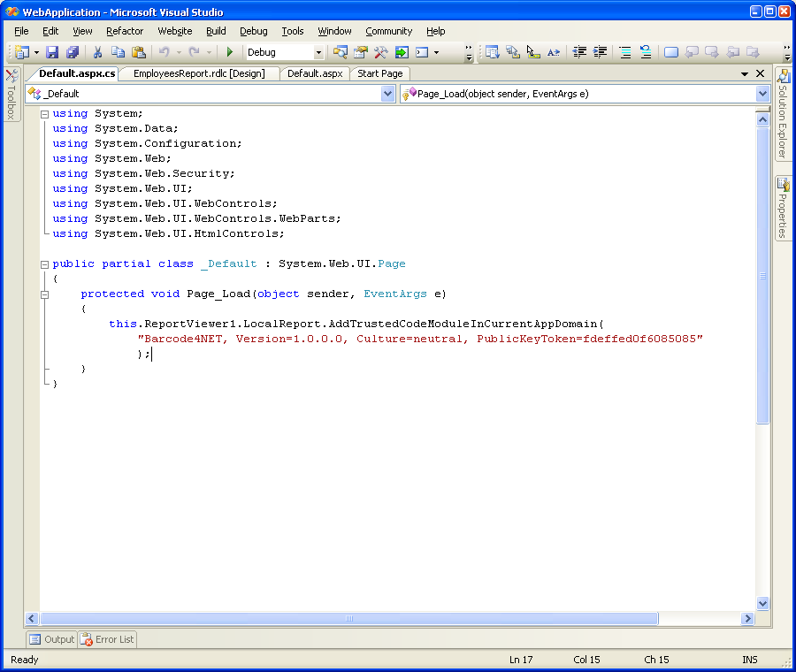
Task: Decrease line indent using the toolbar icon
Action: (580, 53)
